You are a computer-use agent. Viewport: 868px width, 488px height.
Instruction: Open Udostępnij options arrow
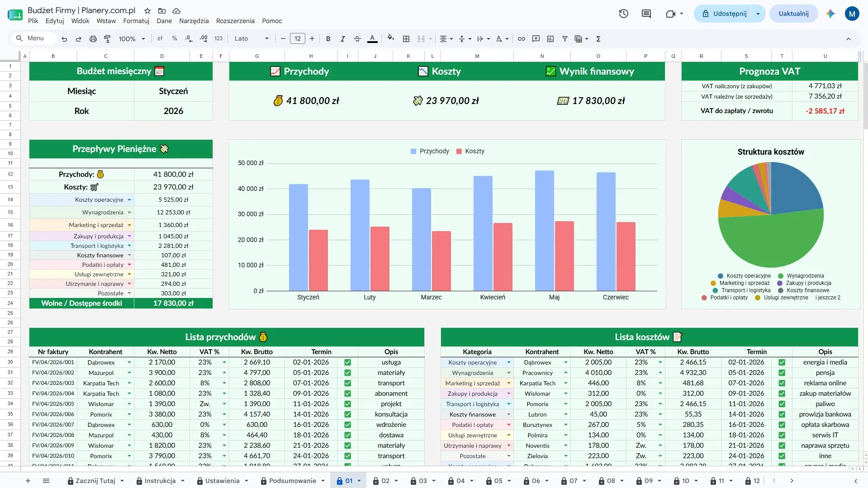[758, 14]
